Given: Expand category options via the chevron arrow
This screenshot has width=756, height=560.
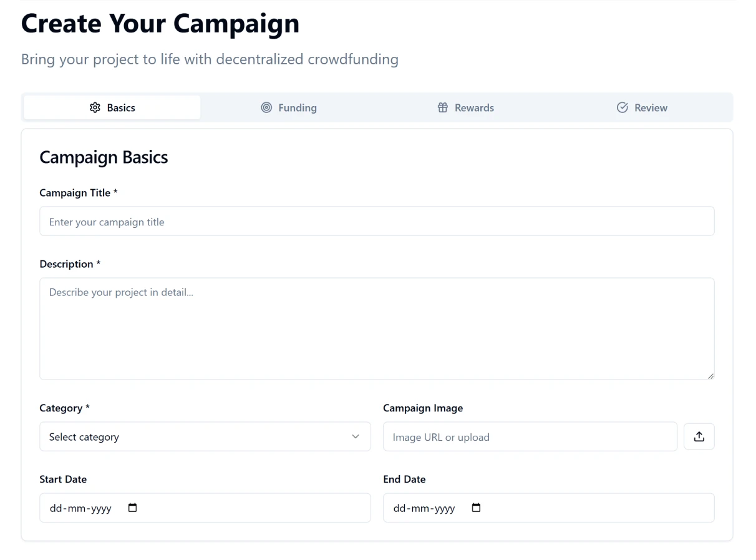Looking at the screenshot, I should pyautogui.click(x=355, y=436).
